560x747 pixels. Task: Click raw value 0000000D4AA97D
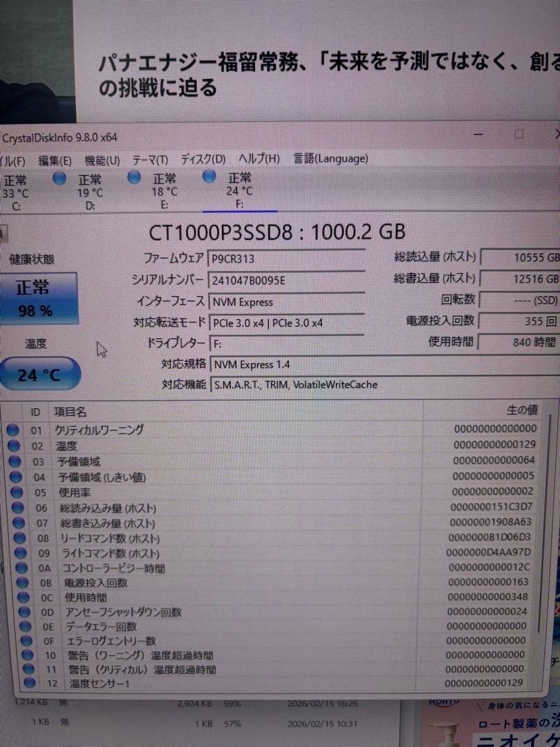pos(489,552)
